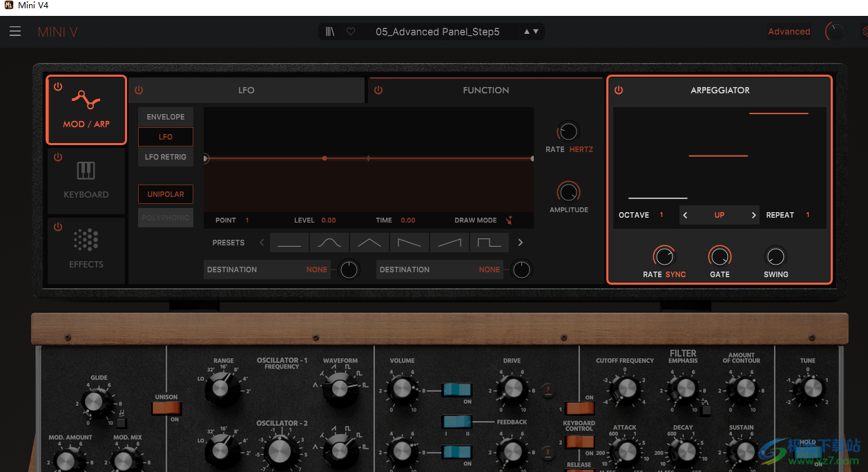The width and height of the screenshot is (868, 472).
Task: Toggle the Arpeggiator power button
Action: coord(619,91)
